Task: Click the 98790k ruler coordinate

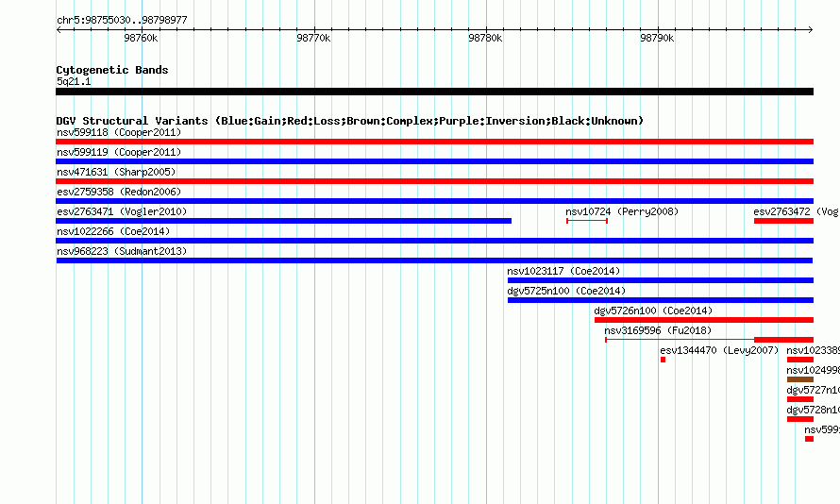Action: 657,39
